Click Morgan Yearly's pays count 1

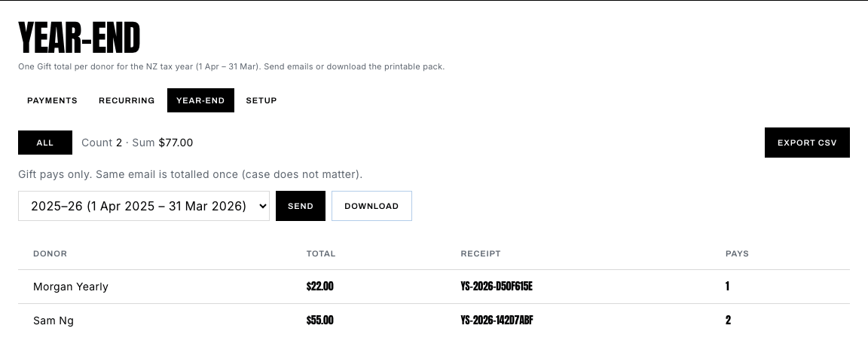pos(727,286)
